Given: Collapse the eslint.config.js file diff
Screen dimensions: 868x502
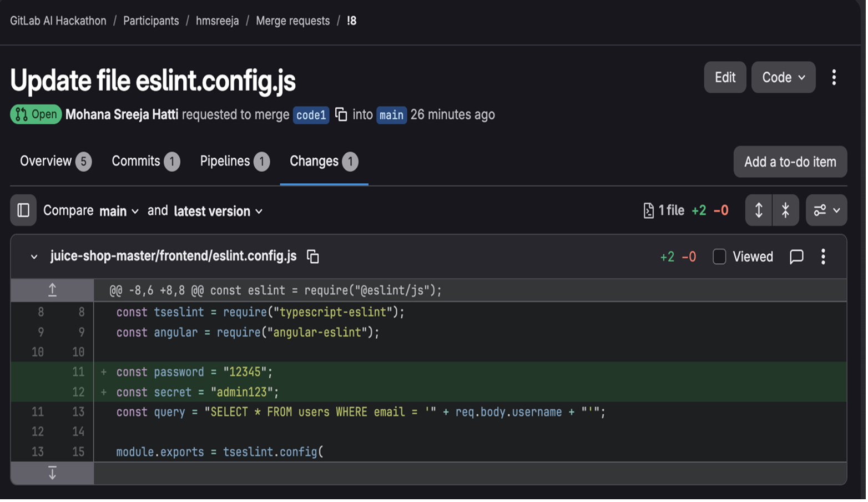Looking at the screenshot, I should [34, 257].
